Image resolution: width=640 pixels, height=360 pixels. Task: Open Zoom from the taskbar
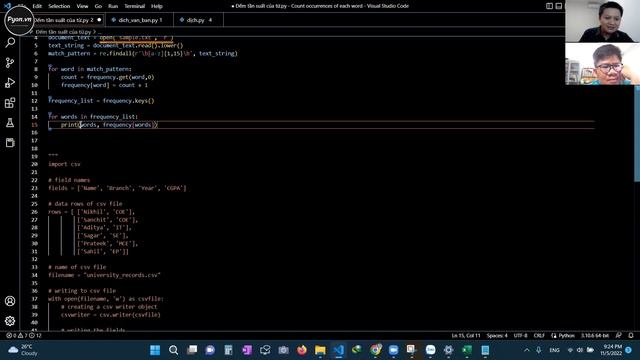393,350
